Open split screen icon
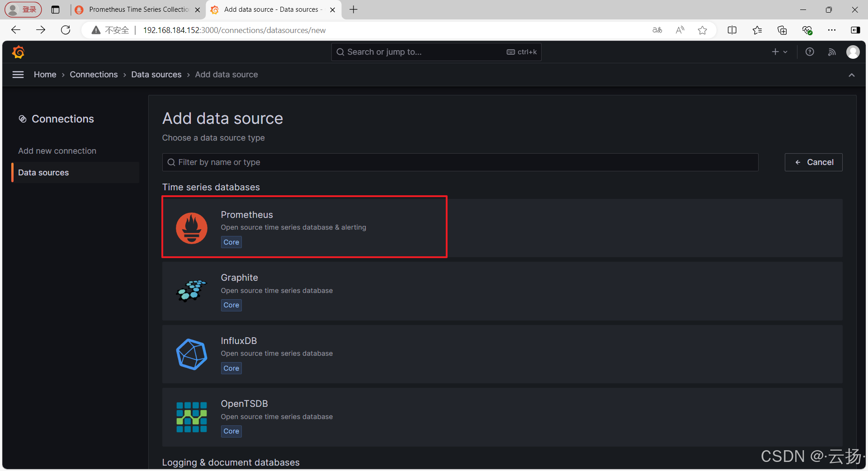Image resolution: width=868 pixels, height=471 pixels. tap(732, 30)
